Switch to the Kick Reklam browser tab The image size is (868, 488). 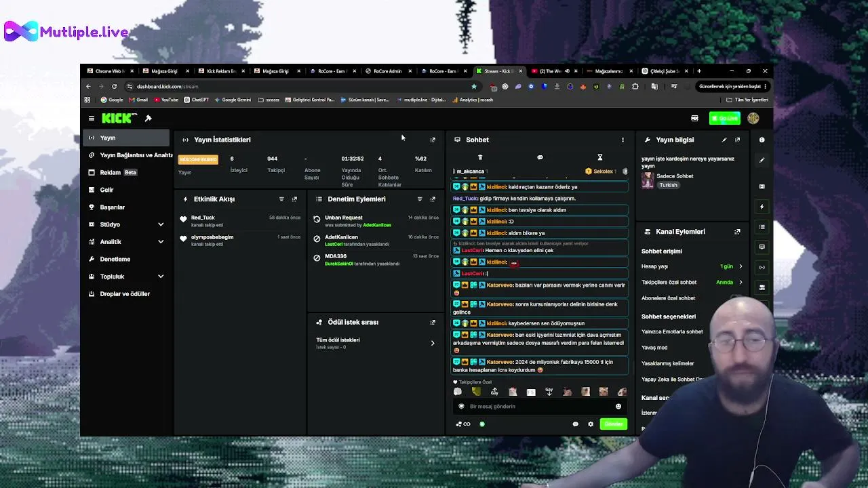(x=220, y=71)
